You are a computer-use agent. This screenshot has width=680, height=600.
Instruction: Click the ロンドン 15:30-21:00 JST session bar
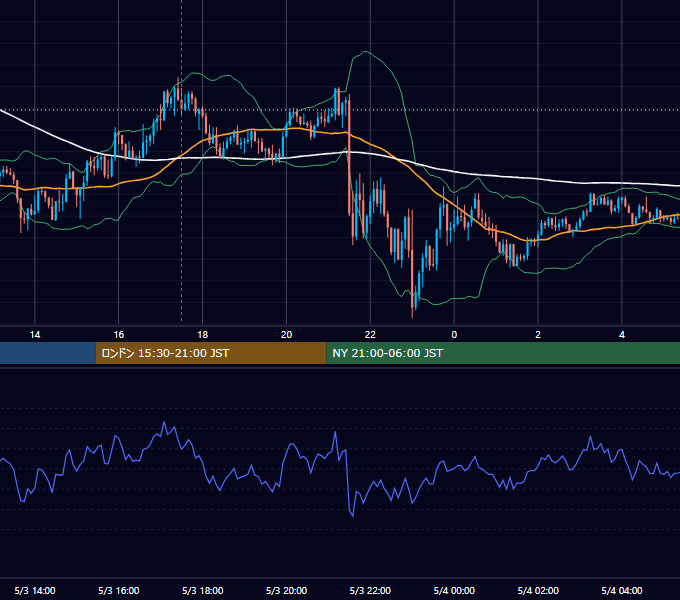211,353
